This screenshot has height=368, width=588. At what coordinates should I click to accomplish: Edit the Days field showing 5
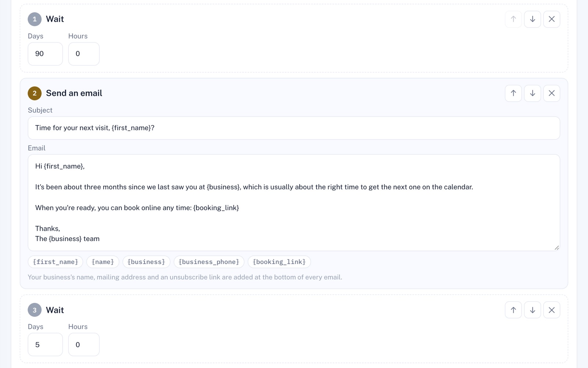click(45, 344)
